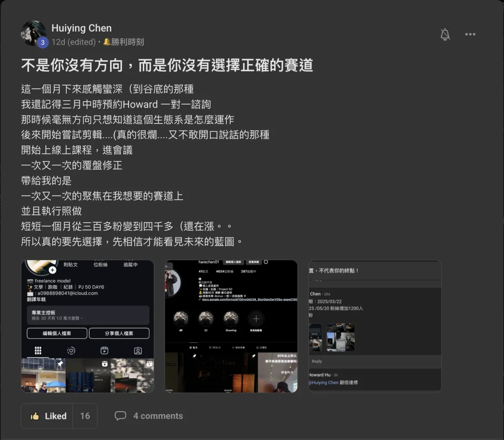Toggle the Liked thumbs-up button
This screenshot has height=440, width=504.
[47, 416]
